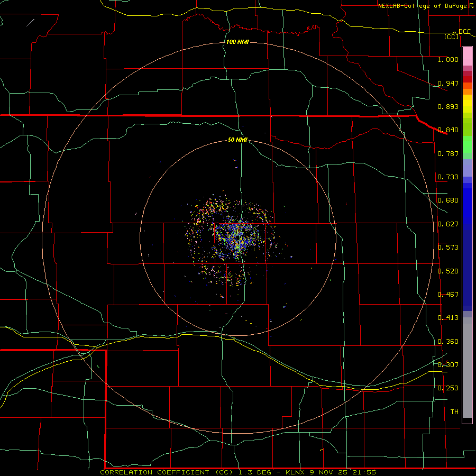476x476 pixels.
Task: Click the 0.307 scale value
Action: point(448,364)
